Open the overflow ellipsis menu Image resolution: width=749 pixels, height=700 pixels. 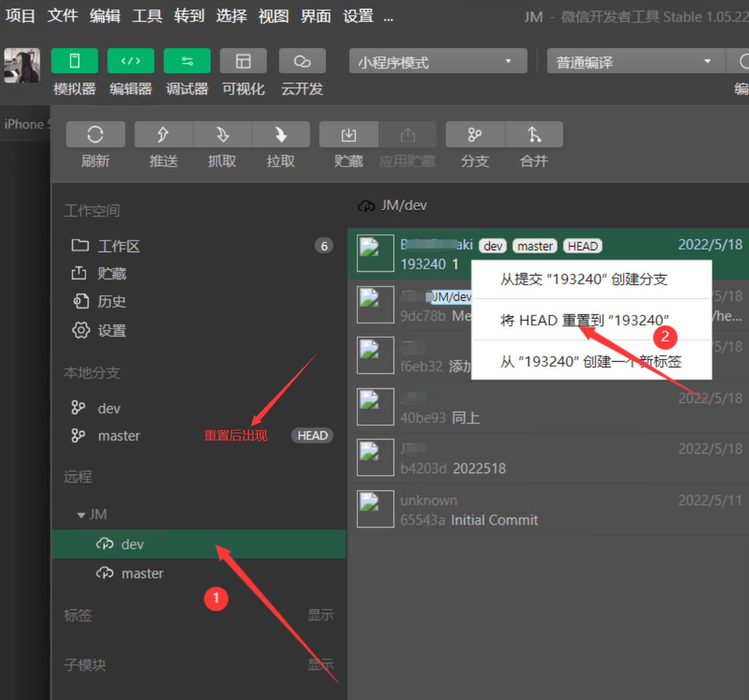[388, 18]
